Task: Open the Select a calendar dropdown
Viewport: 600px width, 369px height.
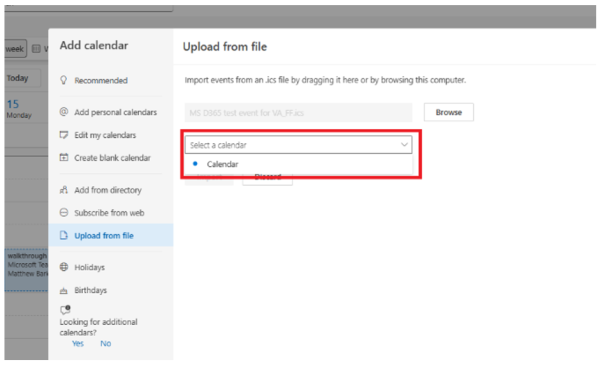Action: [298, 145]
